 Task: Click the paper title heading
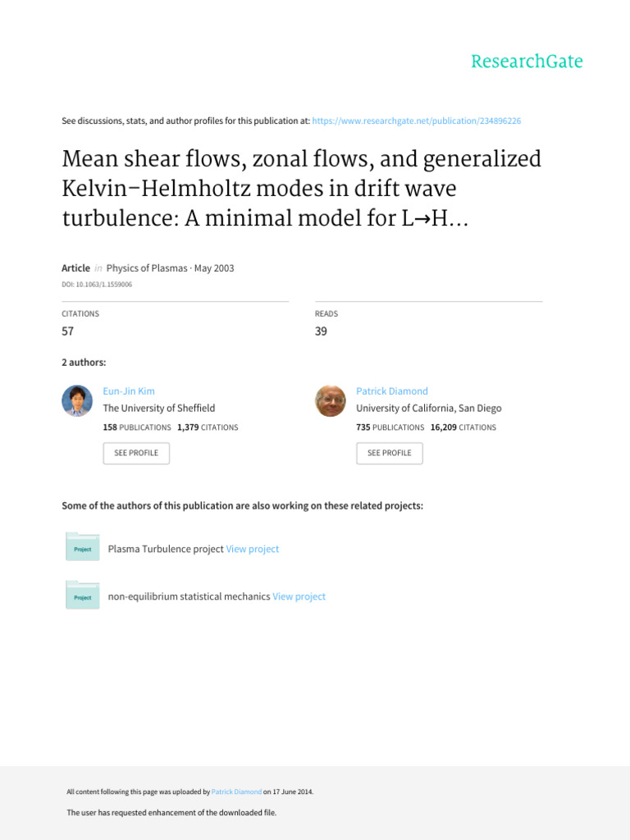(301, 187)
